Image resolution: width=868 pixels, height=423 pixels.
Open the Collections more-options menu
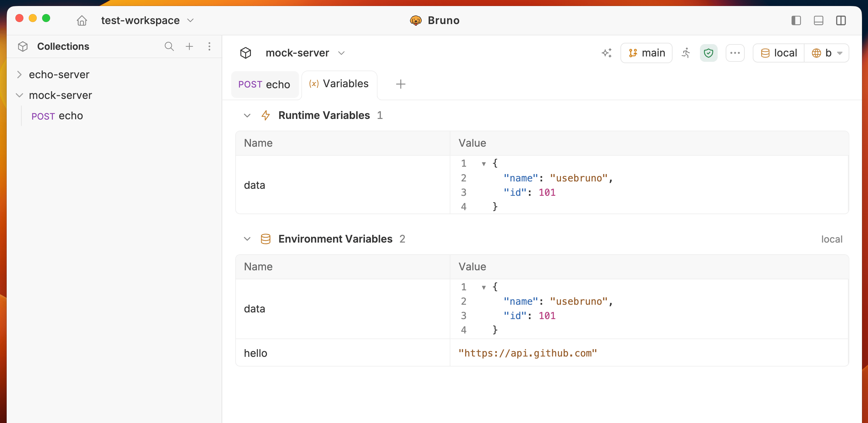click(x=209, y=46)
